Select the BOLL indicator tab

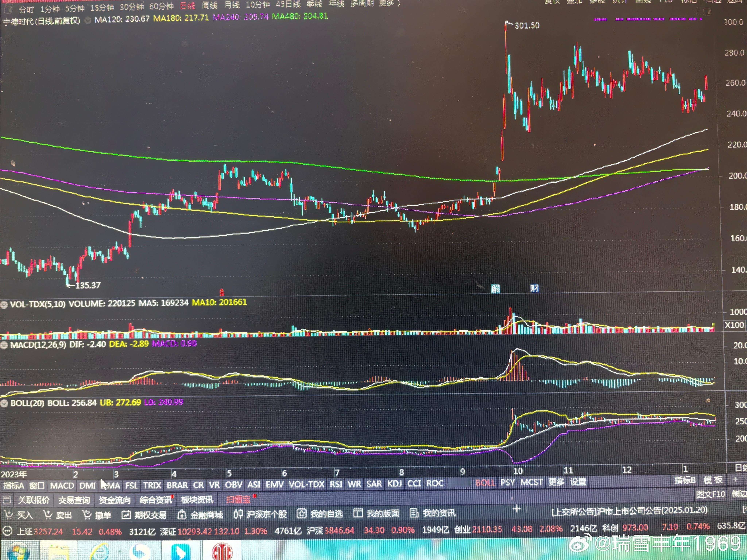(x=485, y=482)
